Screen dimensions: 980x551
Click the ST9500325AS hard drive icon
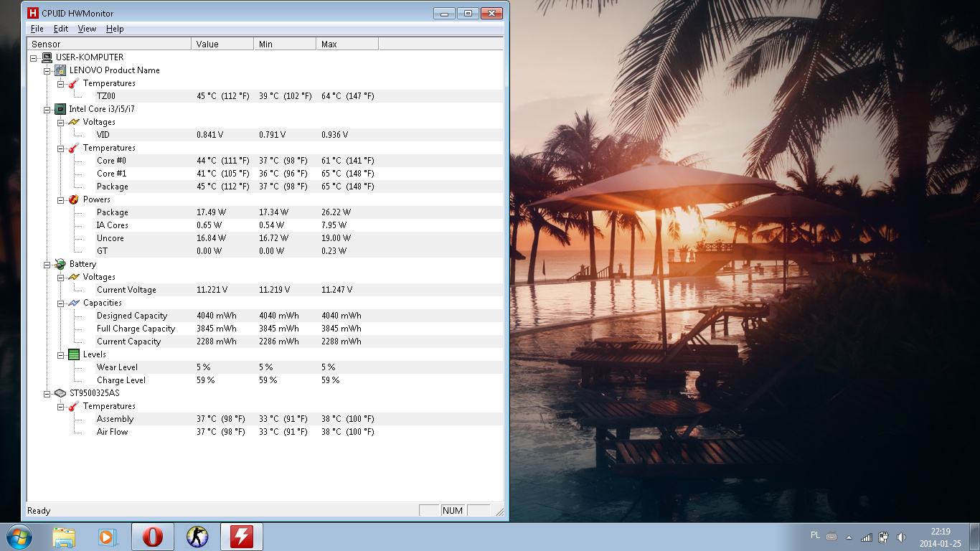pyautogui.click(x=61, y=393)
